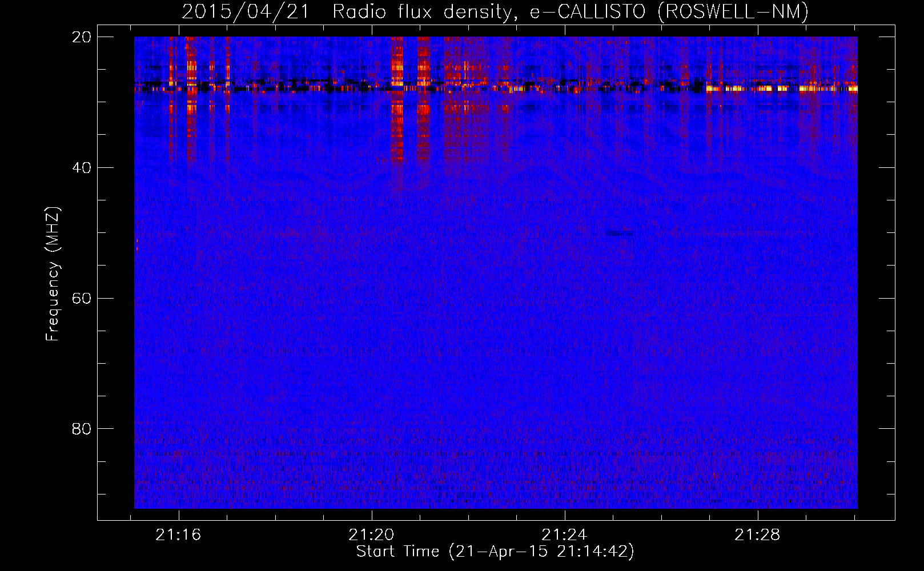Viewport: 924px width, 571px height.
Task: Click the time tick label '21:24'
Action: point(565,535)
